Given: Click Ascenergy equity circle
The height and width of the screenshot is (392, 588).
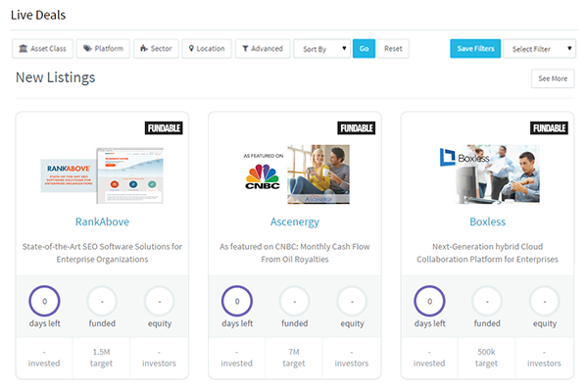Looking at the screenshot, I should coord(352,301).
